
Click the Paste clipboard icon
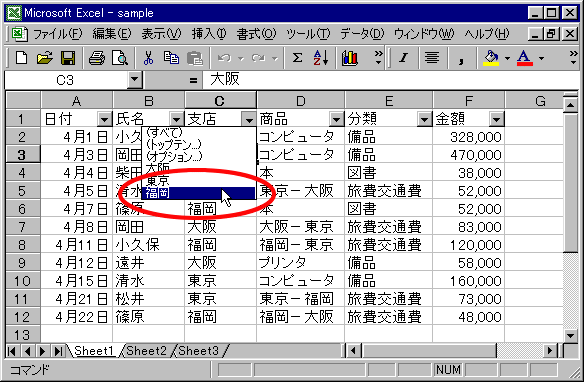(194, 58)
